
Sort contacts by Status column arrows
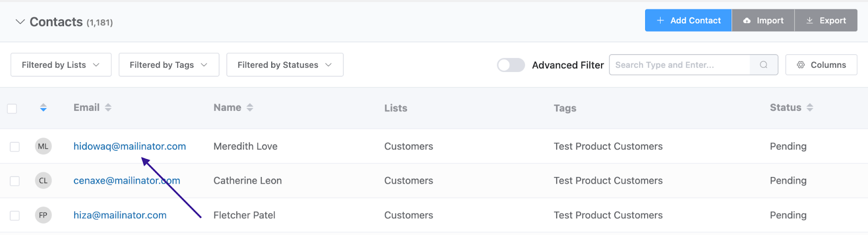click(x=809, y=108)
